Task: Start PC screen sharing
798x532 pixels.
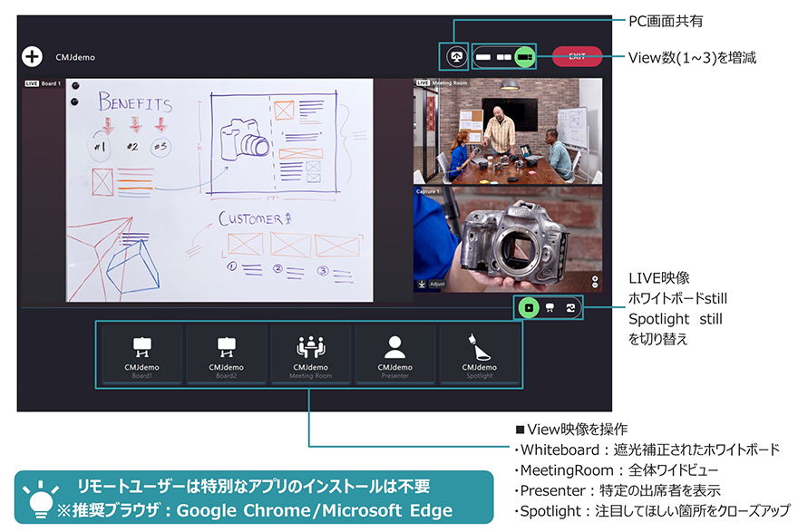Action: (454, 57)
